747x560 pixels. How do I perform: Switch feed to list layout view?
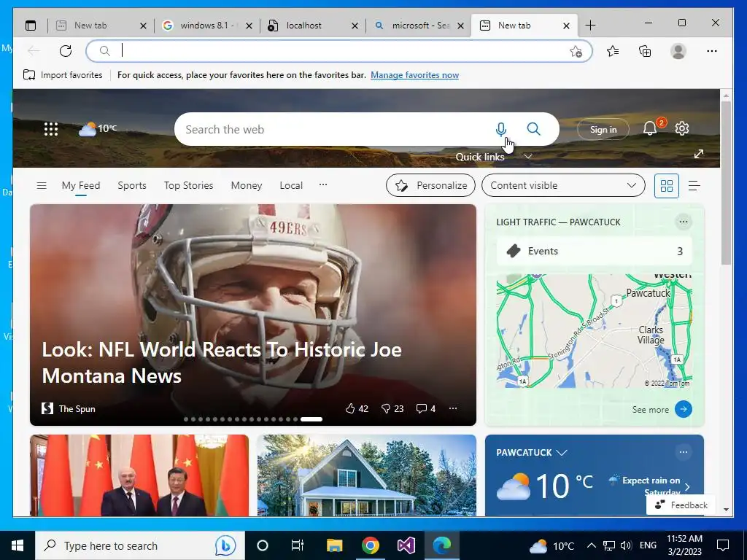tap(694, 186)
